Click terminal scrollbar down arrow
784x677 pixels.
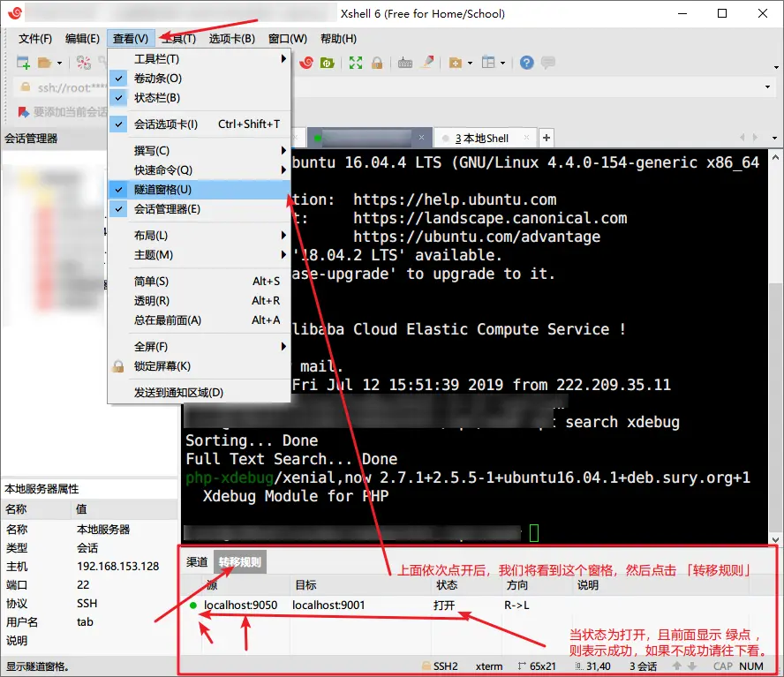[775, 540]
